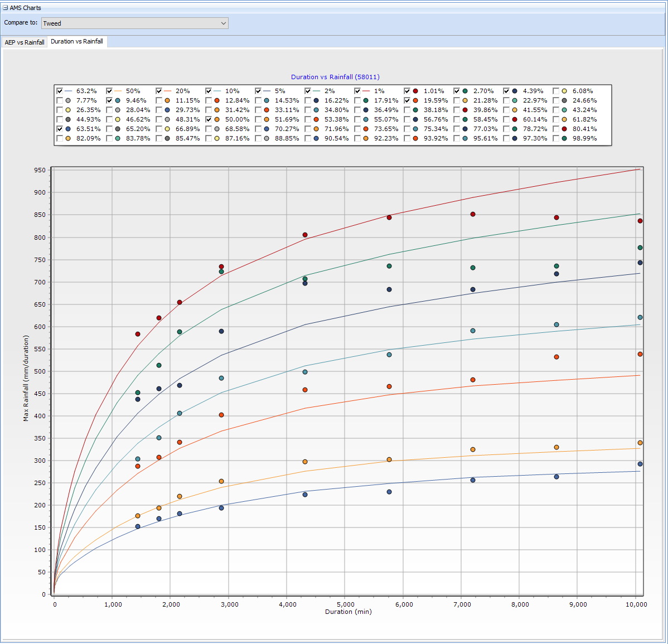This screenshot has width=668, height=644.
Task: Click the 1% red line legend icon
Action: (366, 91)
